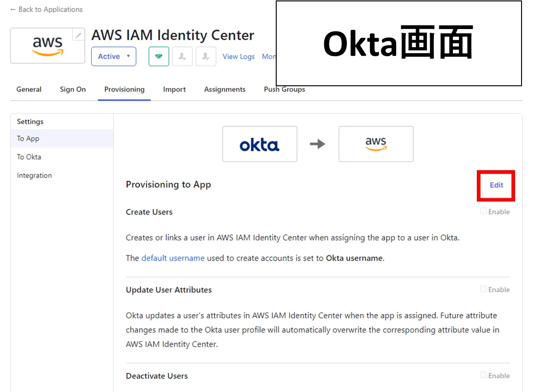Open View Logs link
534x392 pixels.
(x=239, y=57)
